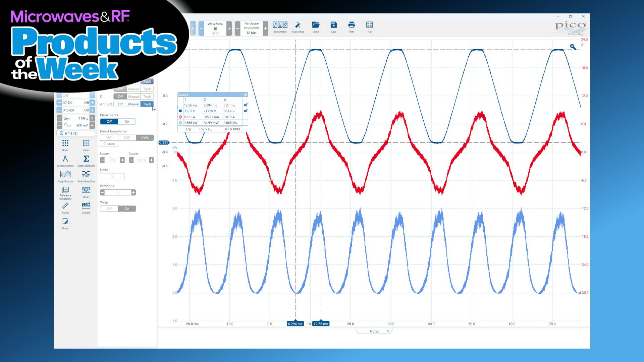Select the 360° preset boundary

109,137
